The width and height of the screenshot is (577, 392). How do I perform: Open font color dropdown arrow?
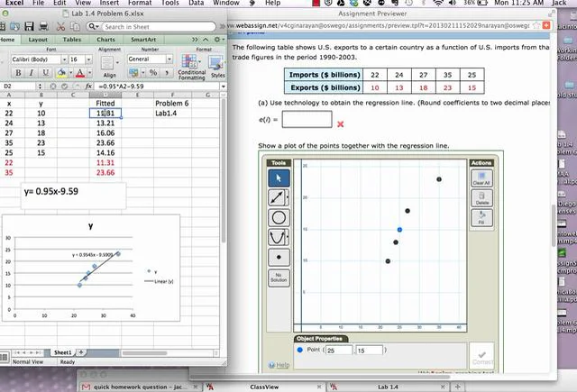[89, 73]
